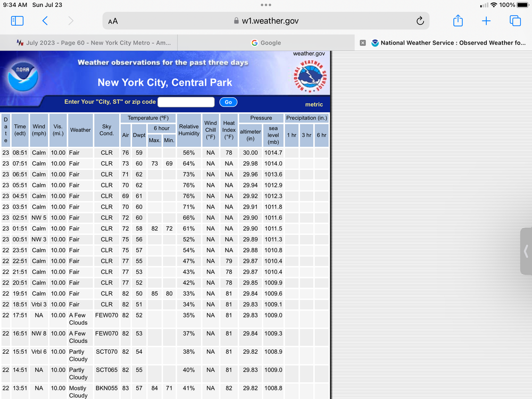Click the heat index value 79

tap(229, 261)
